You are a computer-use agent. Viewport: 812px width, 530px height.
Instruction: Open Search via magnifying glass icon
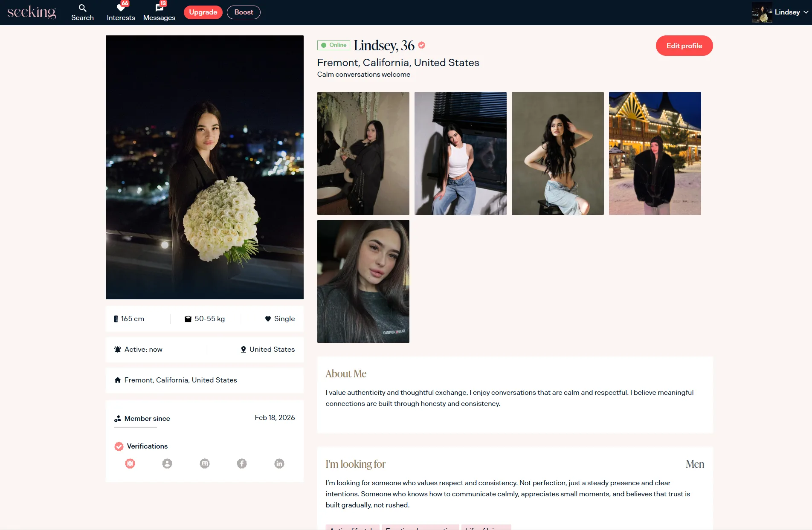pyautogui.click(x=82, y=8)
